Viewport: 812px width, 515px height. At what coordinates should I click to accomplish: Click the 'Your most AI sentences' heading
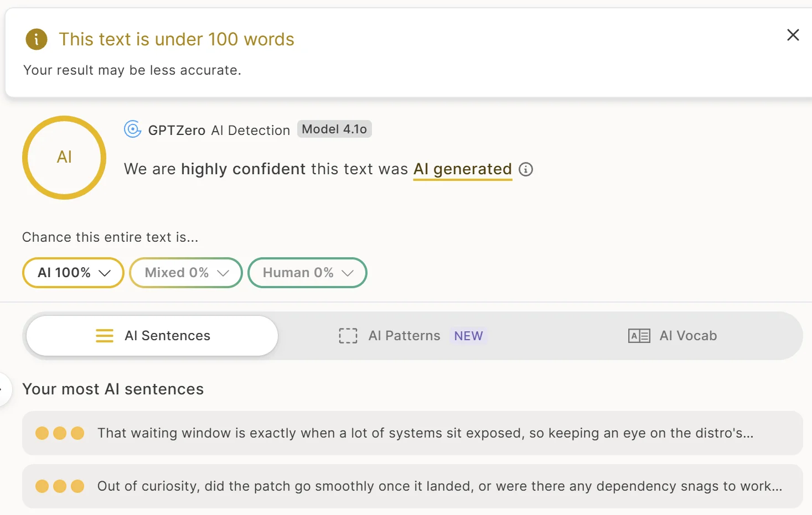(113, 389)
